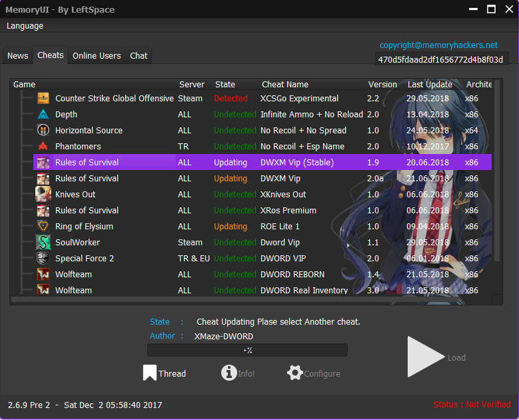The width and height of the screenshot is (519, 420).
Task: Click the SoulWorker game icon
Action: 43,242
